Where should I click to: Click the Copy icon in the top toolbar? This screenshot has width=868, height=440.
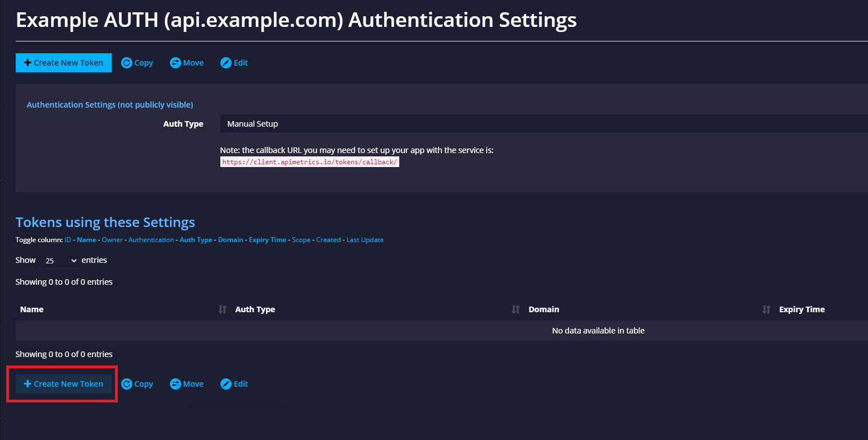127,63
